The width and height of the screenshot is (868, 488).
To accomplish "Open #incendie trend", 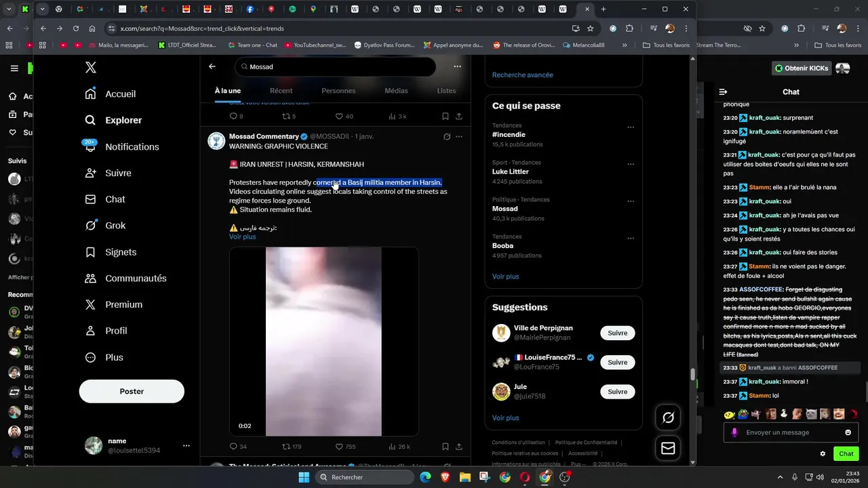I will tap(509, 135).
